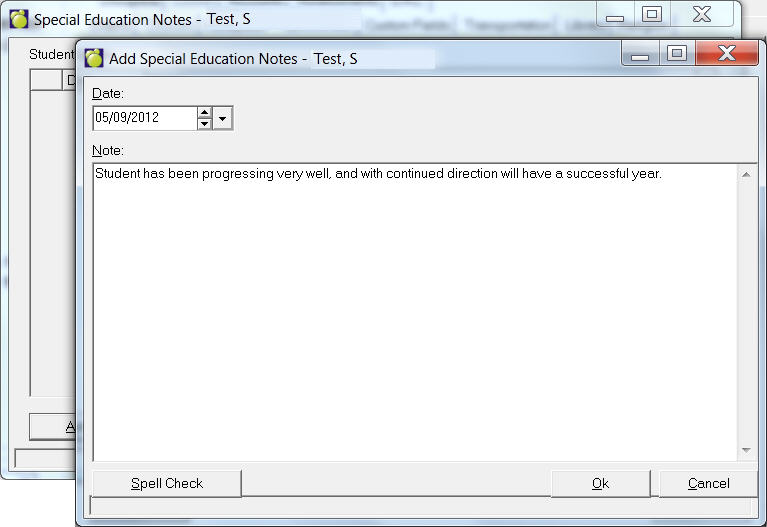
Task: Click the Add dialog title bar text
Action: 233,59
